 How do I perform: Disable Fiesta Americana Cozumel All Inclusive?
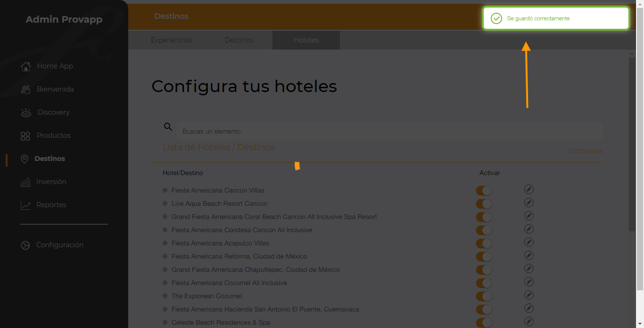(x=484, y=283)
